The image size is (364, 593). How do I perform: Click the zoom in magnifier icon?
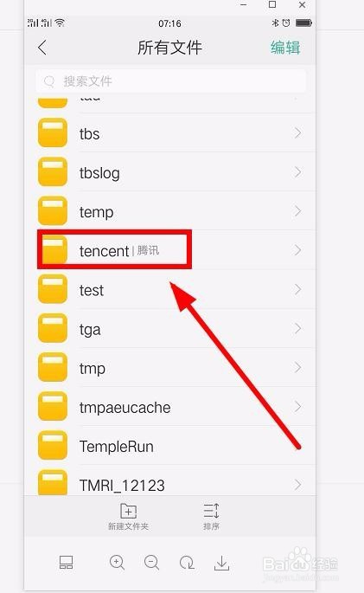(x=117, y=563)
